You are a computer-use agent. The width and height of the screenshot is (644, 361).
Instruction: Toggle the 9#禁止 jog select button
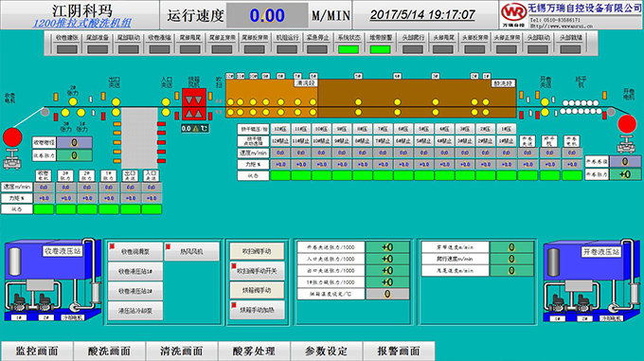[342, 141]
